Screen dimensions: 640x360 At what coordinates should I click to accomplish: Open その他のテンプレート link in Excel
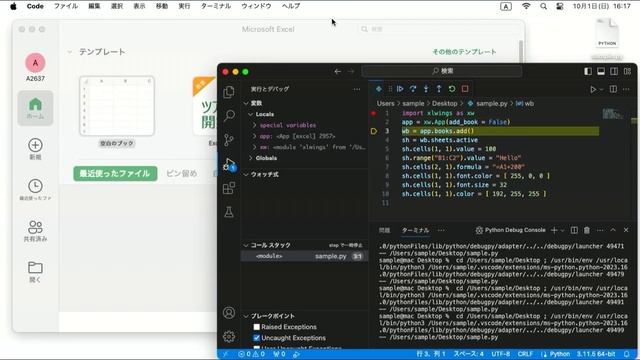click(464, 52)
